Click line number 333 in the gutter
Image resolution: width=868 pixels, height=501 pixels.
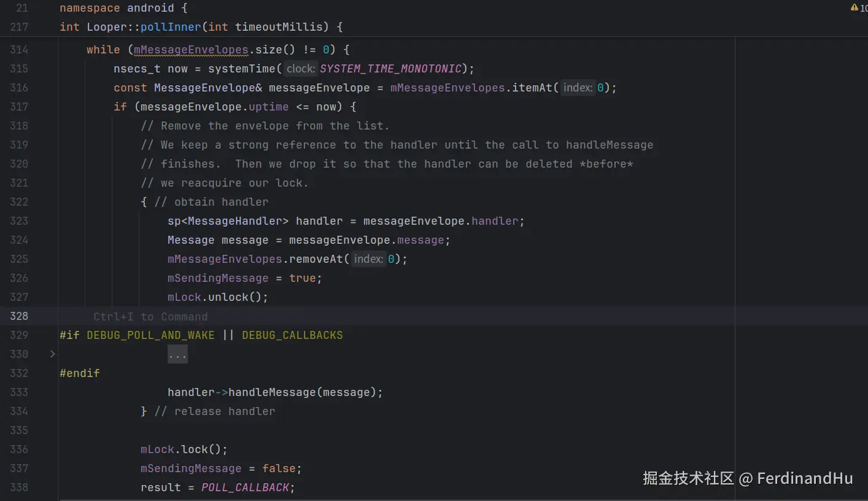19,392
